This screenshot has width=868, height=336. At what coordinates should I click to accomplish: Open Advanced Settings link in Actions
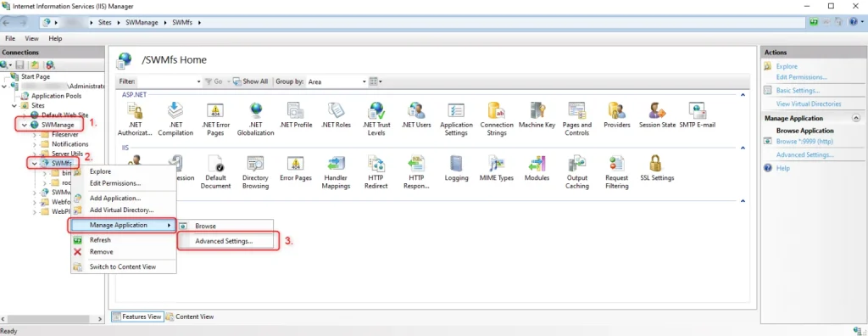(x=805, y=154)
